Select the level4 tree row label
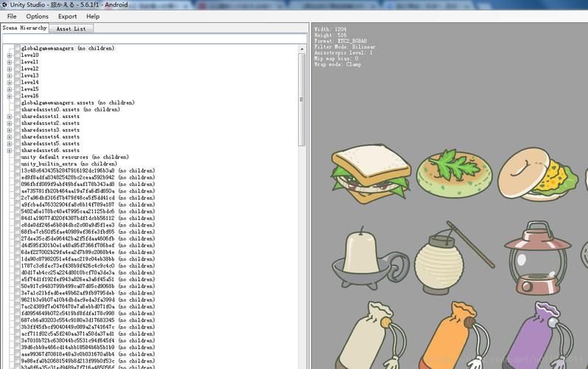 (30, 82)
